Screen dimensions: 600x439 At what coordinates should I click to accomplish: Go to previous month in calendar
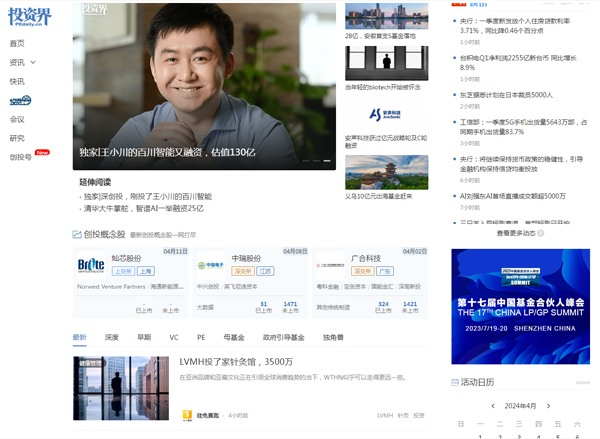pyautogui.click(x=493, y=406)
